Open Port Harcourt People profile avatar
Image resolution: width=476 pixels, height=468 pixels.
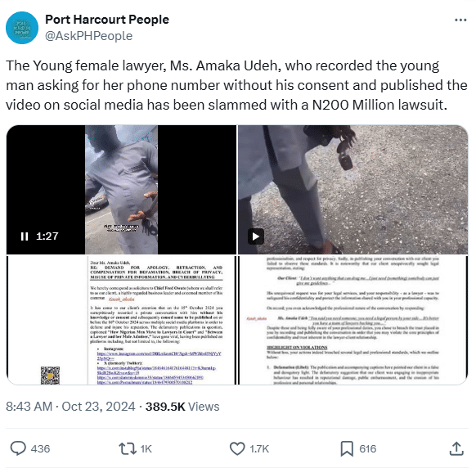click(22, 28)
